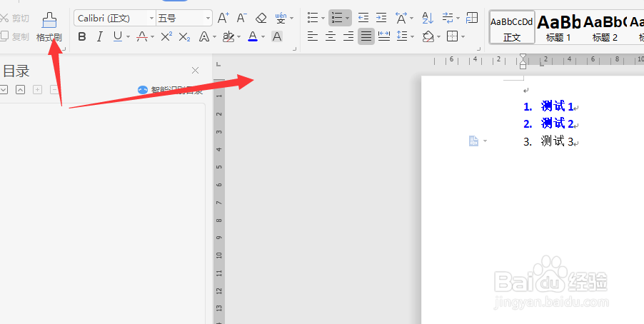This screenshot has height=324, width=644.
Task: Open the Chinese layout tool
Action: tap(401, 18)
